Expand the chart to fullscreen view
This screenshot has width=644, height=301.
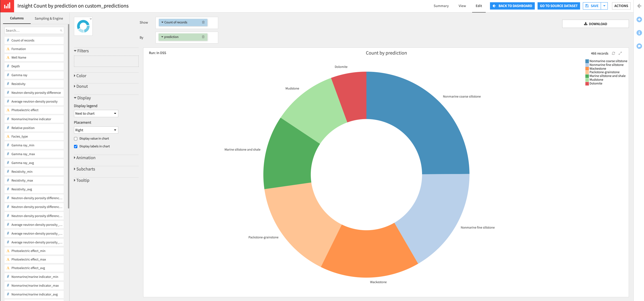click(x=620, y=53)
